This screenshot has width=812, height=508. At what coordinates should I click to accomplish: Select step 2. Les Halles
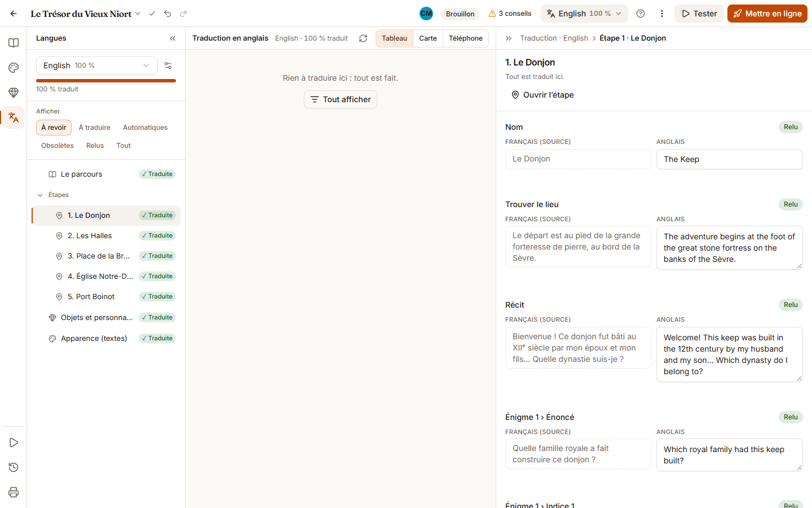pyautogui.click(x=106, y=236)
